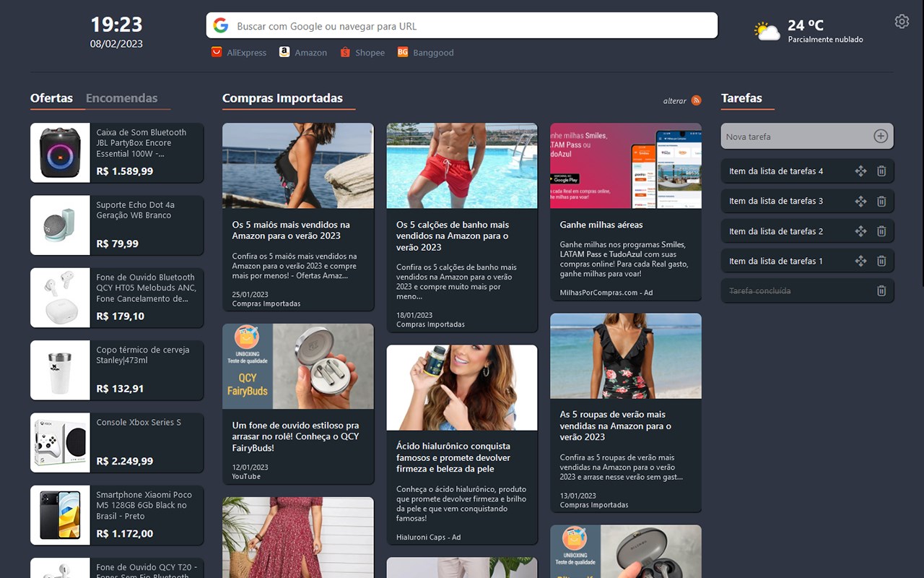
Task: Click the Tarefas heading
Action: tap(741, 98)
